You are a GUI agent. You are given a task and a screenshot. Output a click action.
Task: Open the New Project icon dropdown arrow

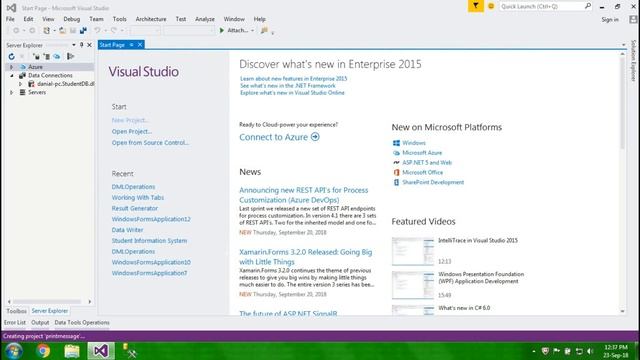tap(54, 31)
